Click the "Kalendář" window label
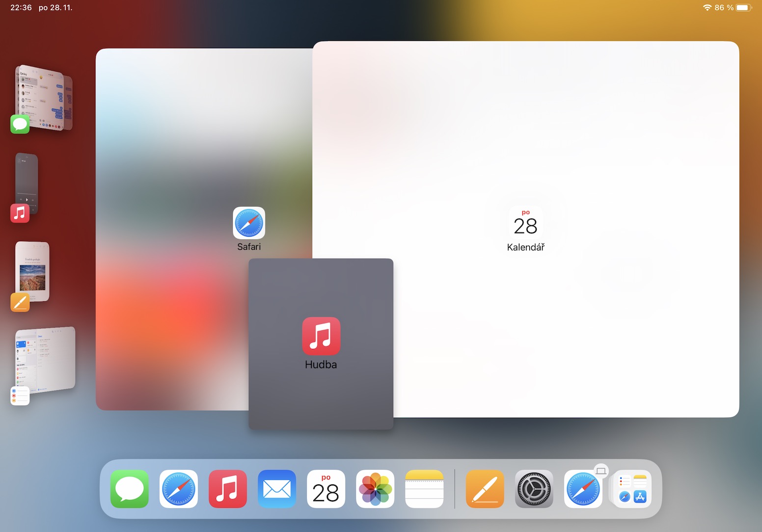The image size is (762, 532). click(526, 247)
